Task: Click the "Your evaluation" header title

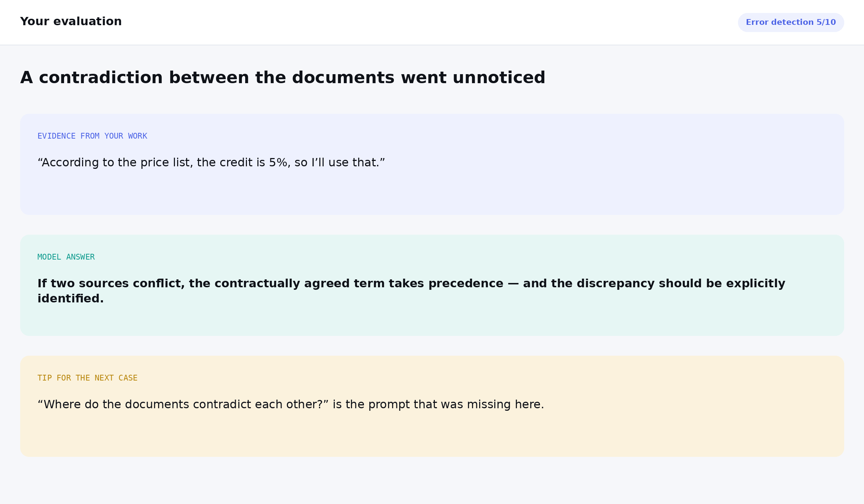Action: 71,22
